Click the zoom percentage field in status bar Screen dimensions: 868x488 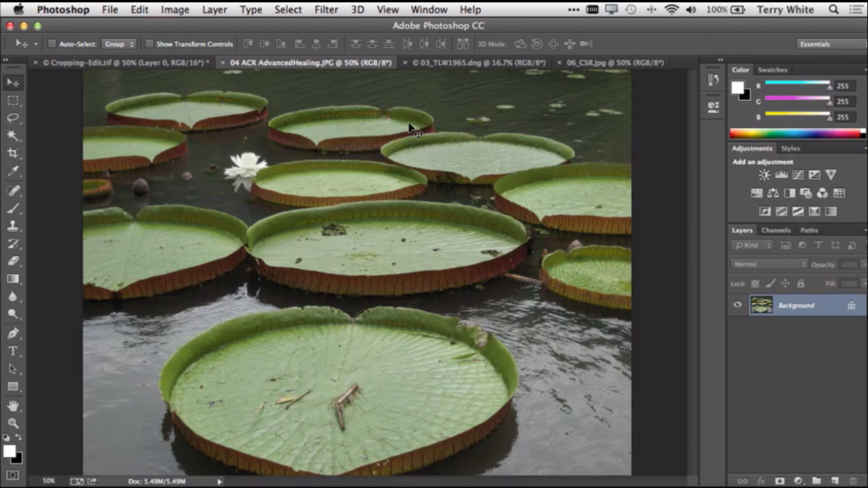pyautogui.click(x=48, y=481)
